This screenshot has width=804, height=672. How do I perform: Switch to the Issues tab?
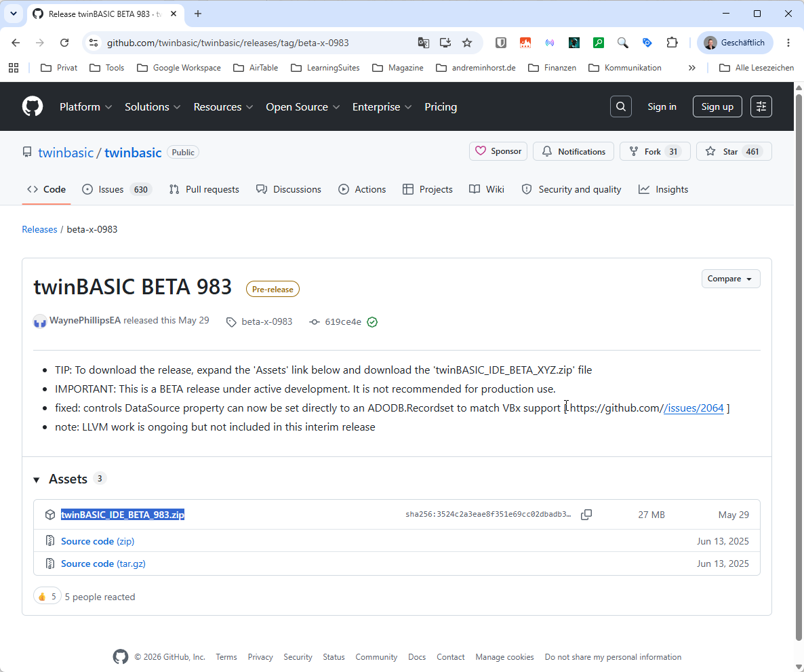(x=117, y=189)
